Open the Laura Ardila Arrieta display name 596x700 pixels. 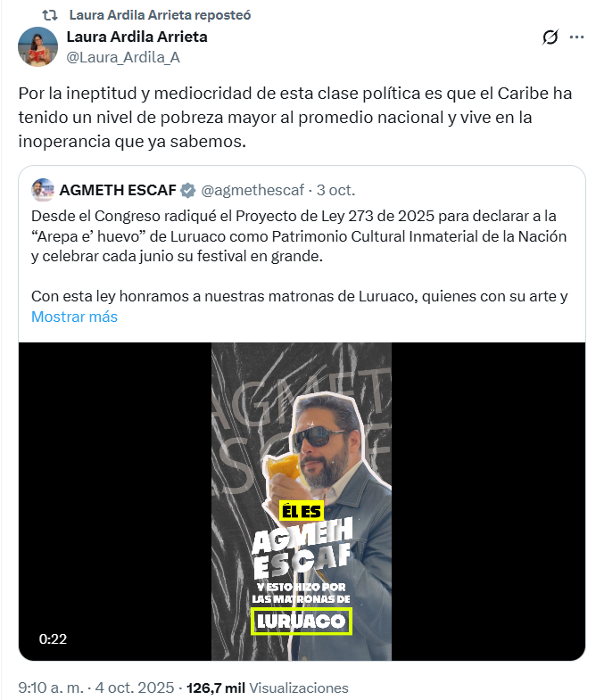pyautogui.click(x=137, y=37)
